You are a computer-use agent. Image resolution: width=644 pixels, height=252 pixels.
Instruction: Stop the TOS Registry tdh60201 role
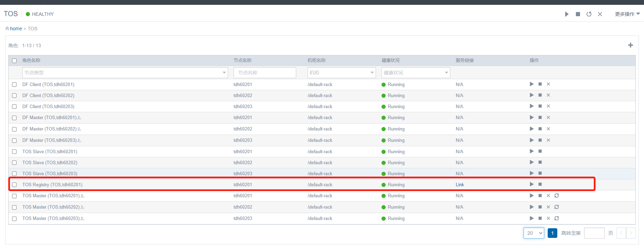tap(540, 184)
